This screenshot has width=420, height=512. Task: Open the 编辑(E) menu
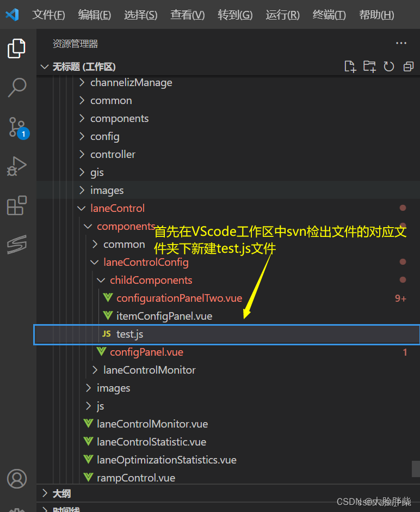coord(95,15)
